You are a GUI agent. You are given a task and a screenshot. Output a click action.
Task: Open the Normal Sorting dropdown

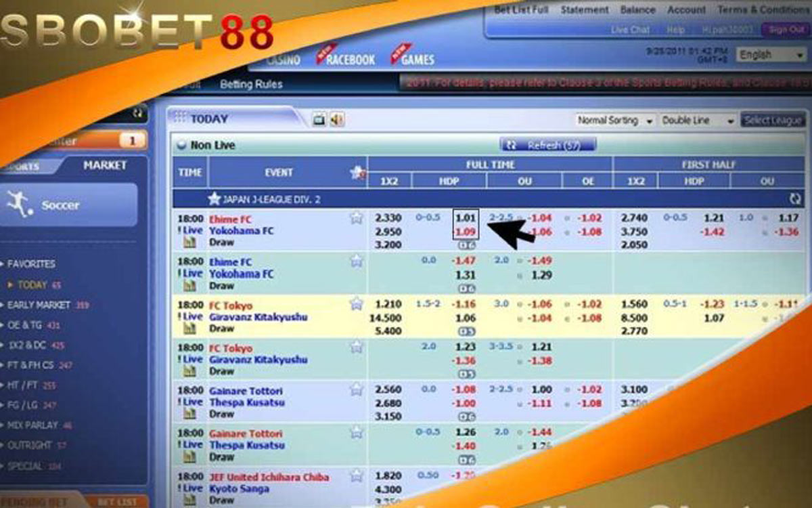615,121
